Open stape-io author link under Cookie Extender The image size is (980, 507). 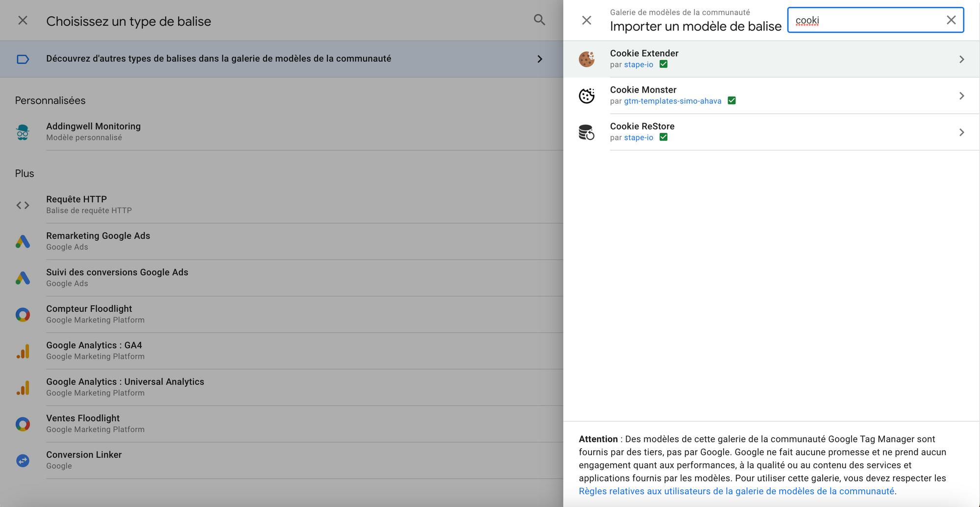pos(638,65)
